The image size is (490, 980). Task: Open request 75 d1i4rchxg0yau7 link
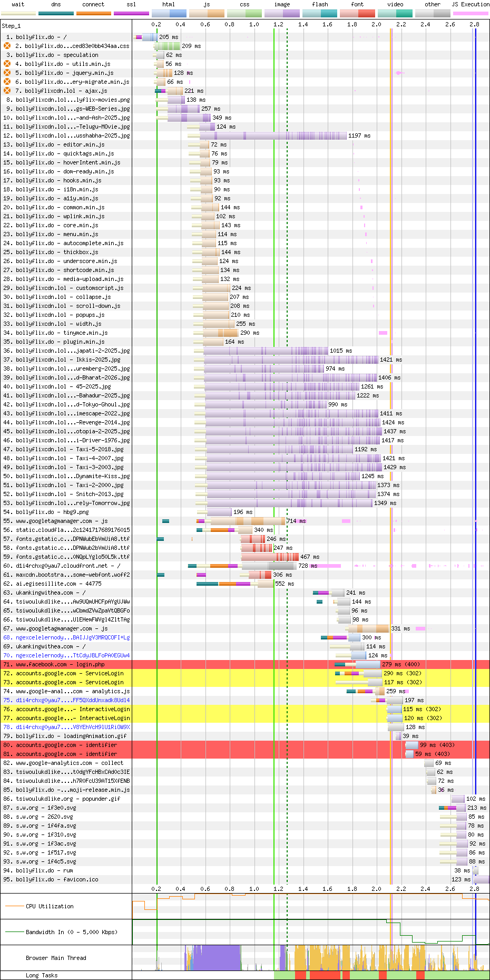click(73, 700)
